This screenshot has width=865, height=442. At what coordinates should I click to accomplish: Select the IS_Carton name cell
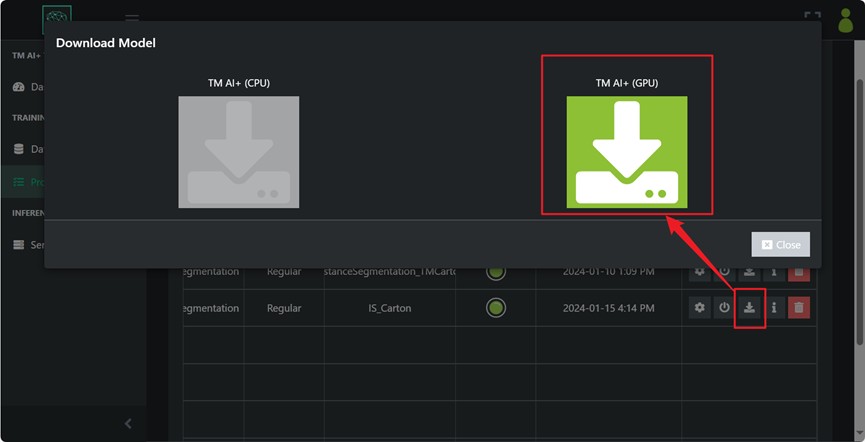(389, 308)
